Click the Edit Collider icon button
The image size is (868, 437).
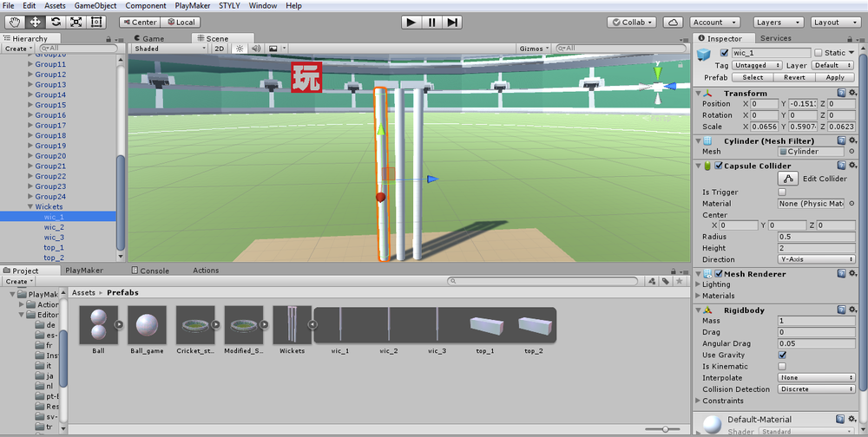(x=788, y=178)
